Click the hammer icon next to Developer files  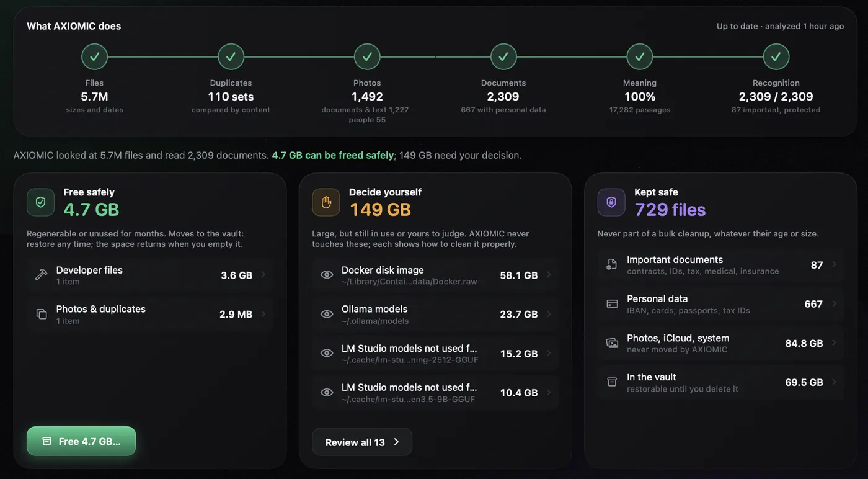click(42, 275)
